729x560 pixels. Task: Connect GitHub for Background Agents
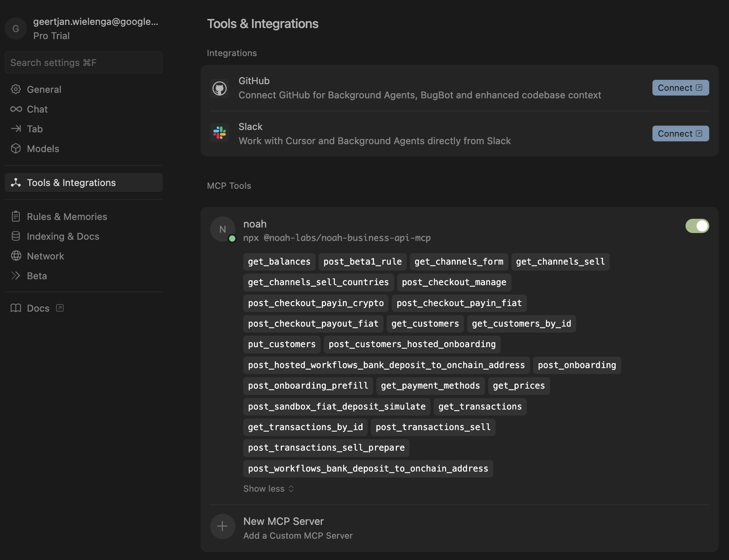(x=680, y=87)
